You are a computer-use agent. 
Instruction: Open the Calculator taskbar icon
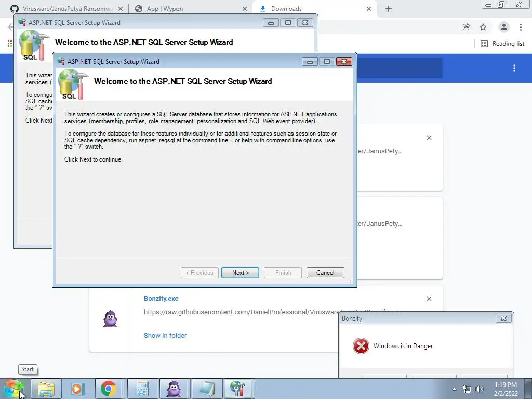point(142,389)
